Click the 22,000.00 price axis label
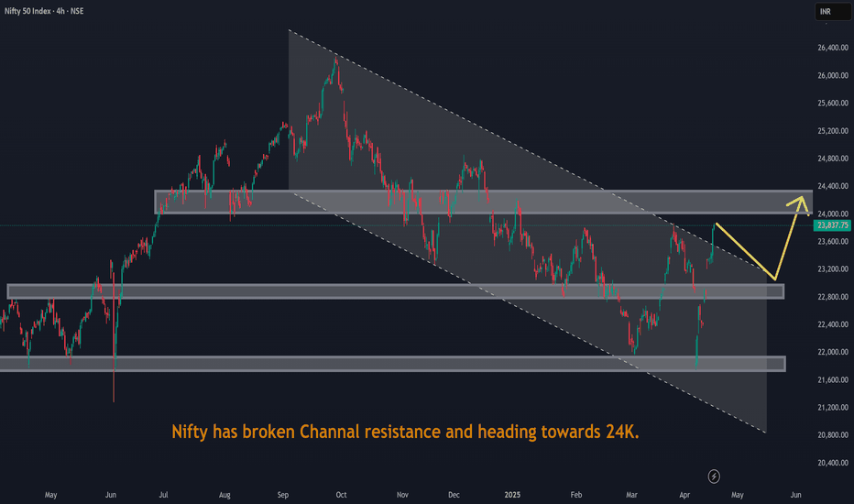 coord(833,353)
